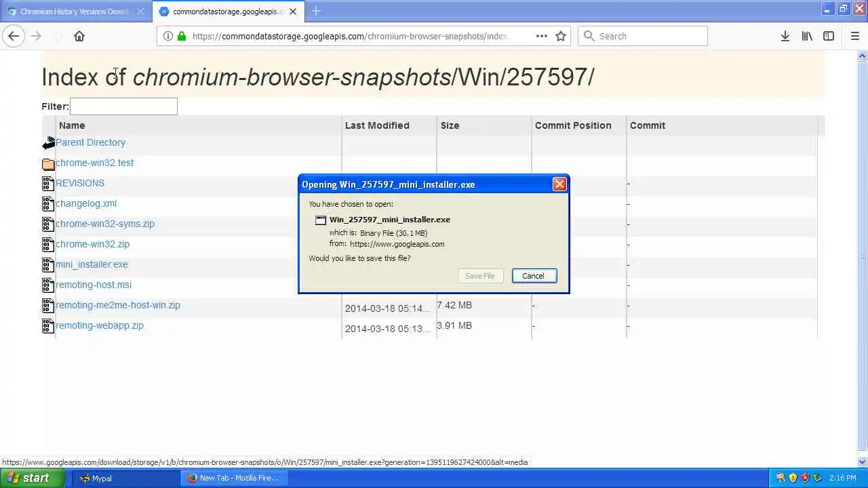
Task: Download chrome-win32.zip link
Action: [92, 244]
